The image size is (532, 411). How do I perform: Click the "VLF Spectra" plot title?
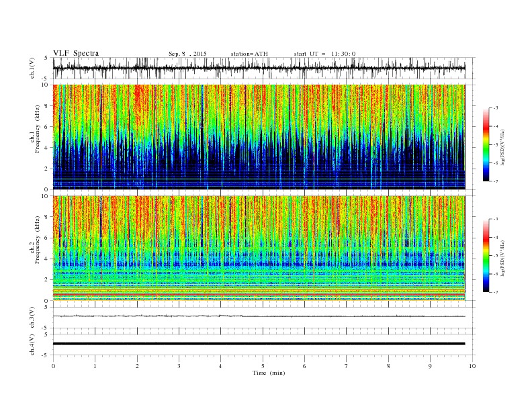76,53
